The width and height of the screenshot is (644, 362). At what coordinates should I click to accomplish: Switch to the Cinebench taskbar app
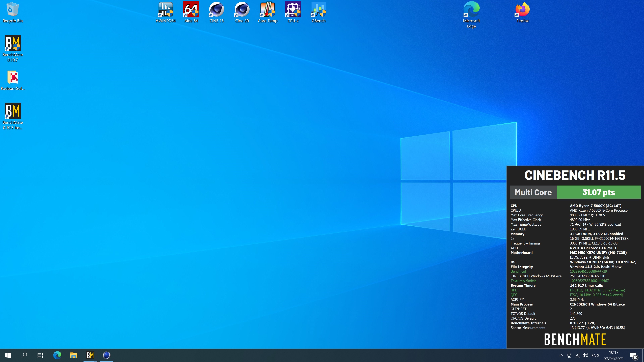(x=106, y=355)
